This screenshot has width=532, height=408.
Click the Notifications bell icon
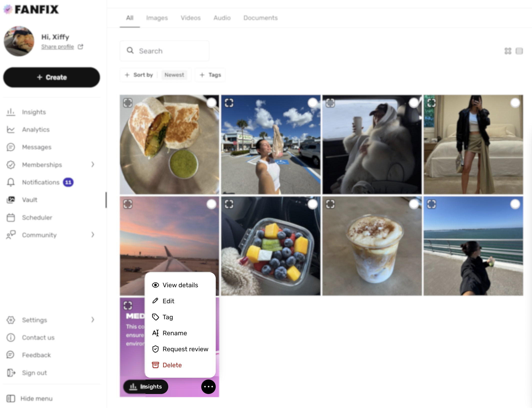click(11, 182)
